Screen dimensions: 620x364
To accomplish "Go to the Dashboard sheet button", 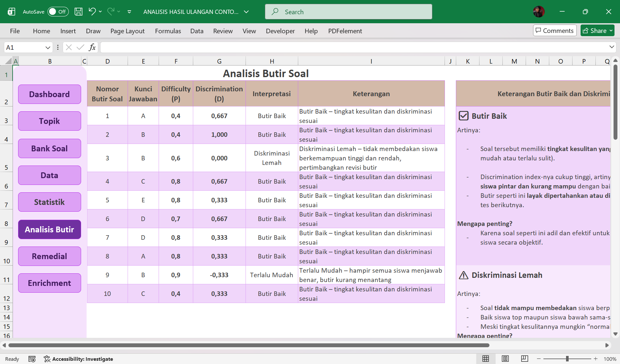I will point(49,94).
